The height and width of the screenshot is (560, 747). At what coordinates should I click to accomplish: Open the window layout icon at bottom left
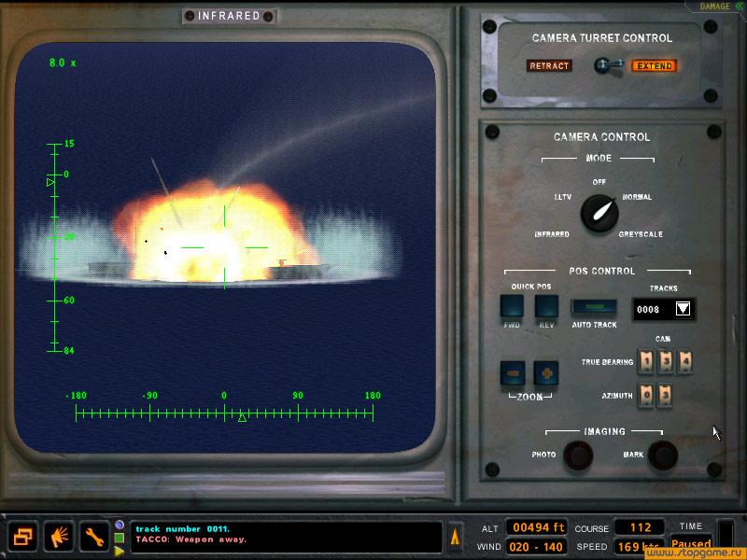pos(23,538)
